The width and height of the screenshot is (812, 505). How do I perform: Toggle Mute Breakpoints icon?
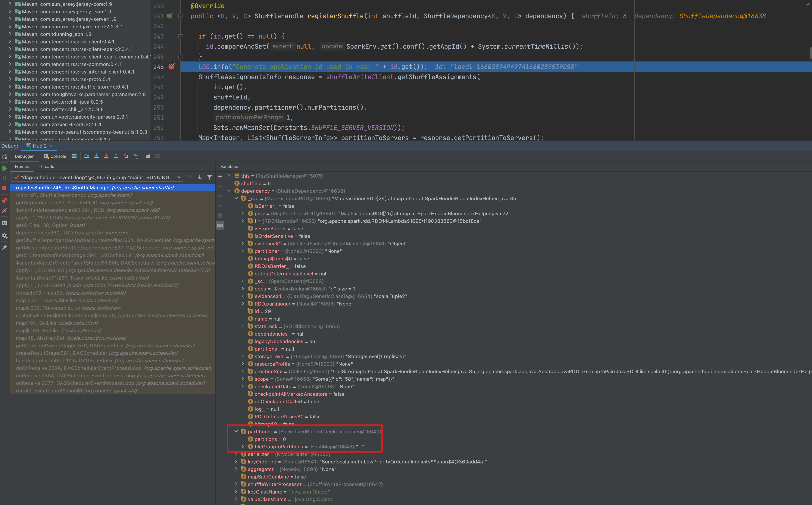[x=4, y=210]
